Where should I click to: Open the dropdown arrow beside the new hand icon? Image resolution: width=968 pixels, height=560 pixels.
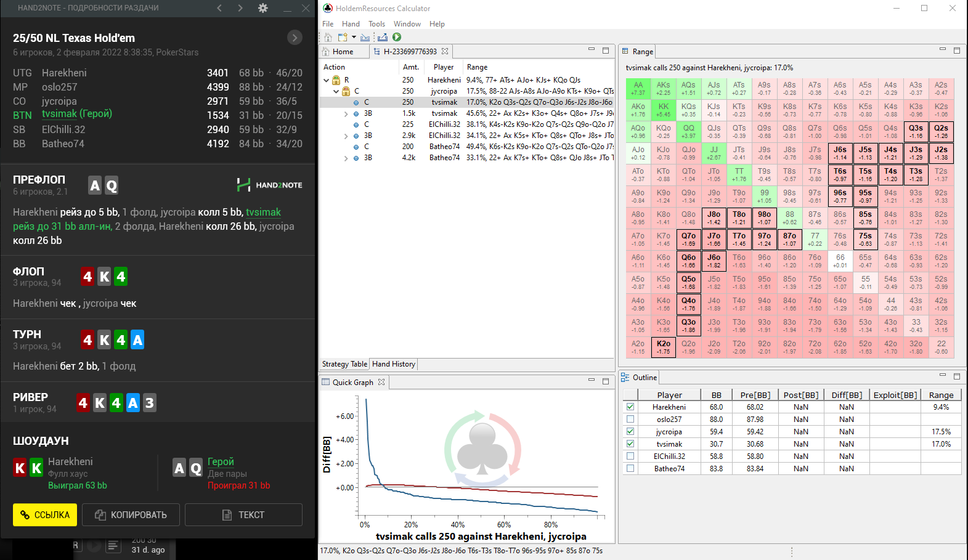pyautogui.click(x=354, y=38)
